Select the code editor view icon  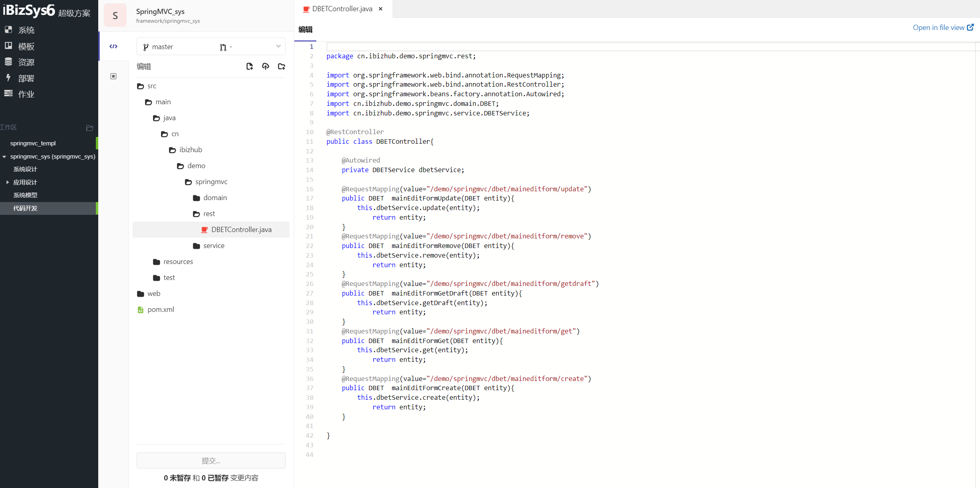113,46
